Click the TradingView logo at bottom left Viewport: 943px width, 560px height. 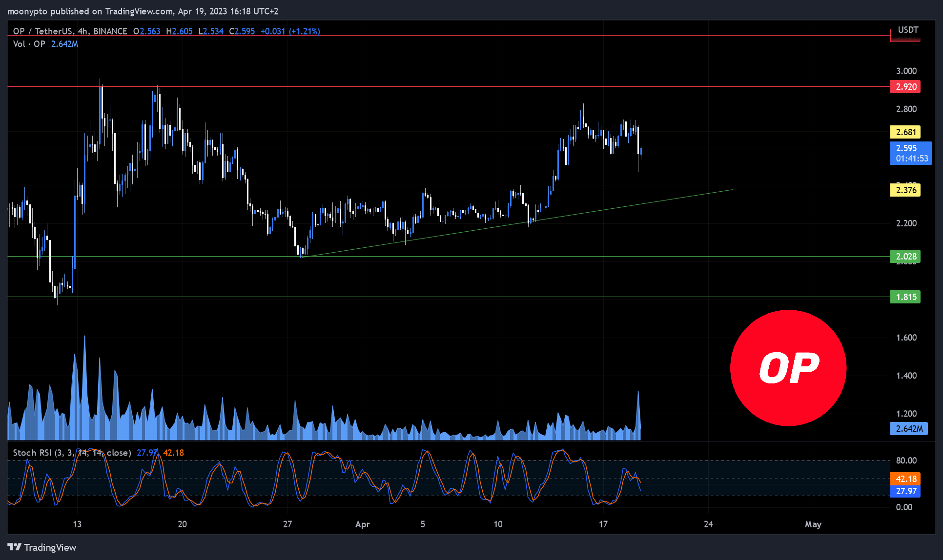click(42, 547)
